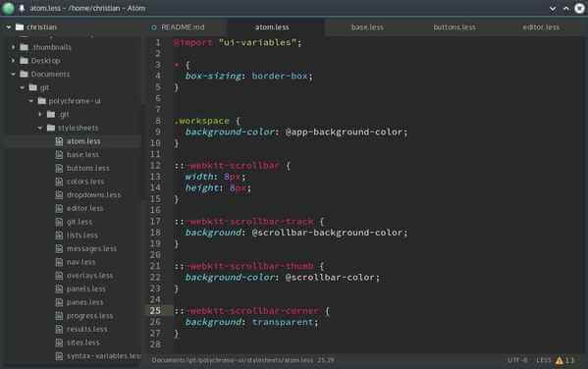Collapse the git folder arrow
This screenshot has width=588, height=369.
tap(23, 87)
